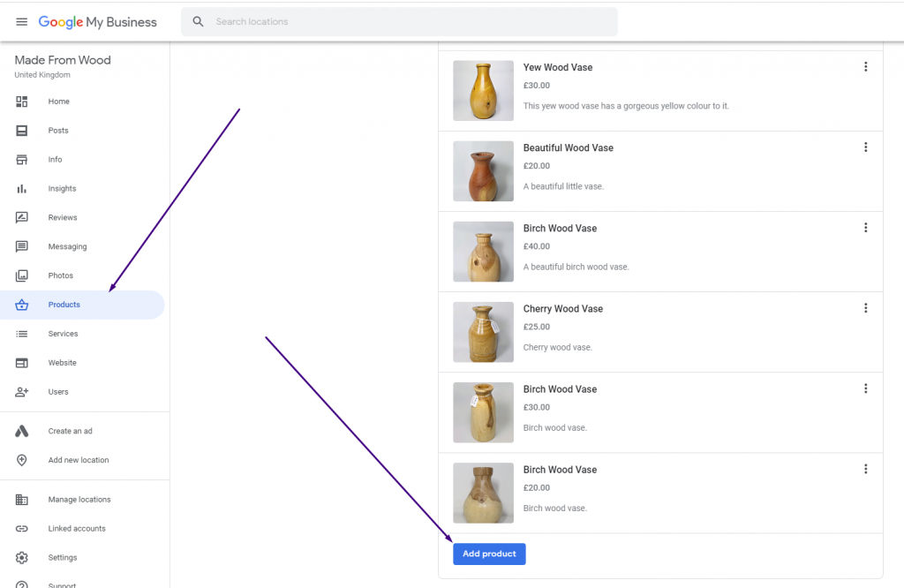Open options for the £40.00 Birch Wood Vase
This screenshot has width=904, height=588.
(x=865, y=228)
